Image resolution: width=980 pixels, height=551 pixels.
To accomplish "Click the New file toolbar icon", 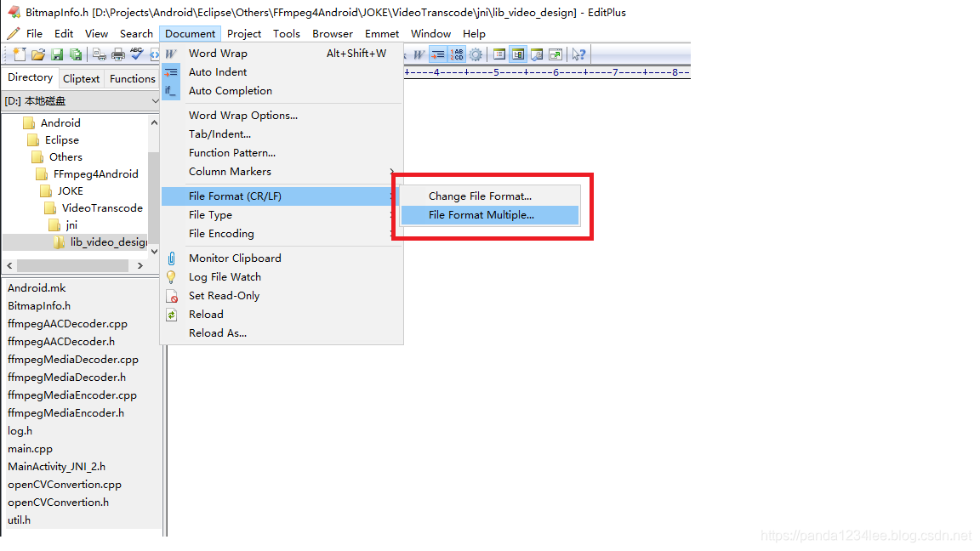I will point(20,54).
